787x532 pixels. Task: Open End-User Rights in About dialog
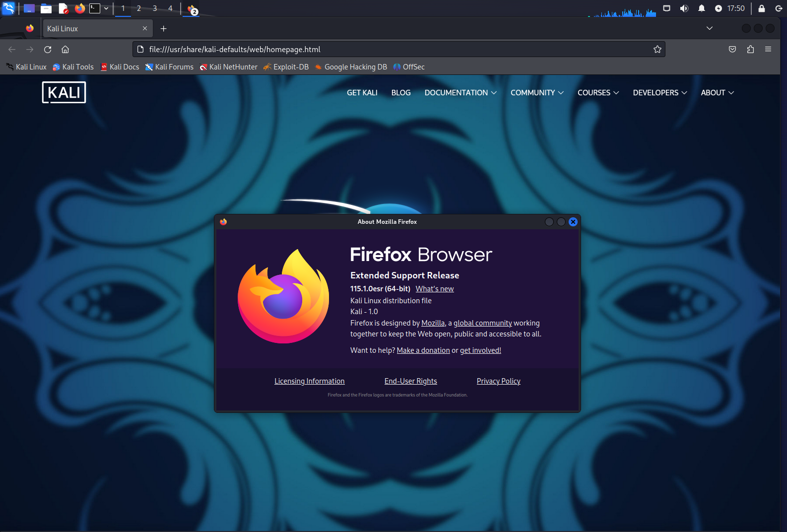pos(411,381)
